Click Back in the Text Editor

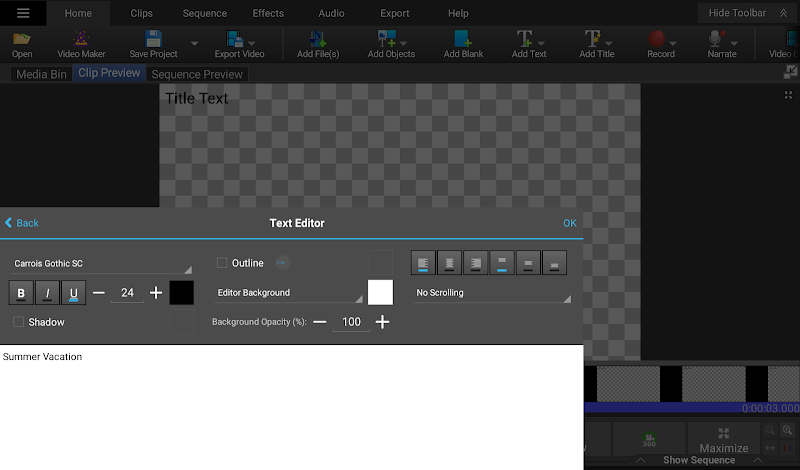(x=22, y=223)
